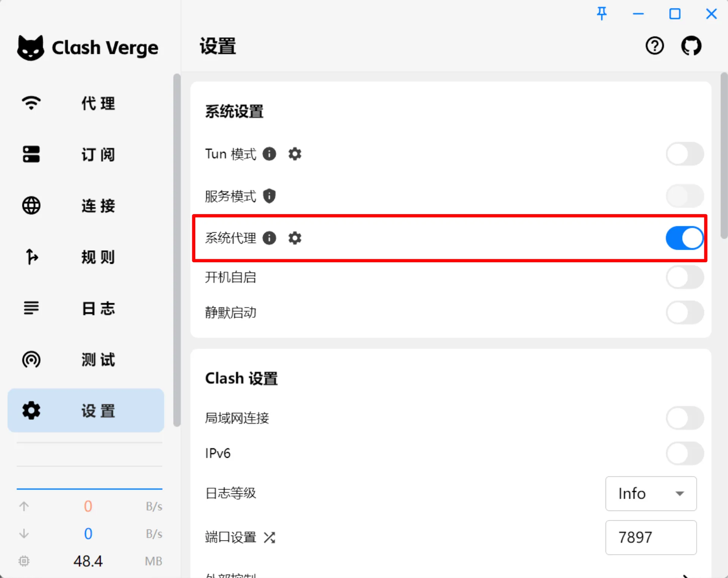This screenshot has width=728, height=578.
Task: Show Tun 模式 info icon
Action: pyautogui.click(x=269, y=154)
